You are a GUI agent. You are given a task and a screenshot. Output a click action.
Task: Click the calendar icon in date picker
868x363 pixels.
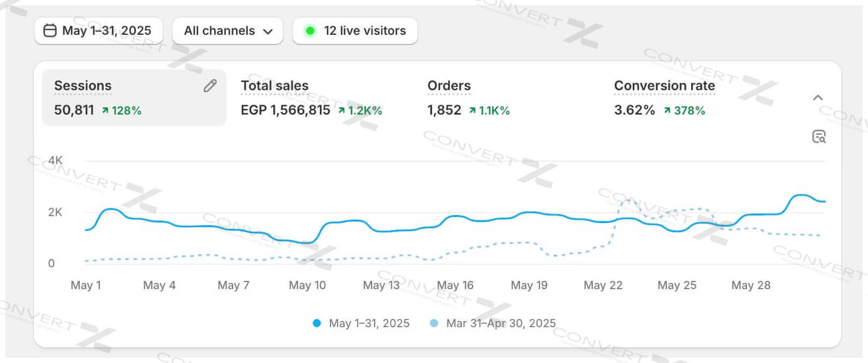click(x=50, y=31)
